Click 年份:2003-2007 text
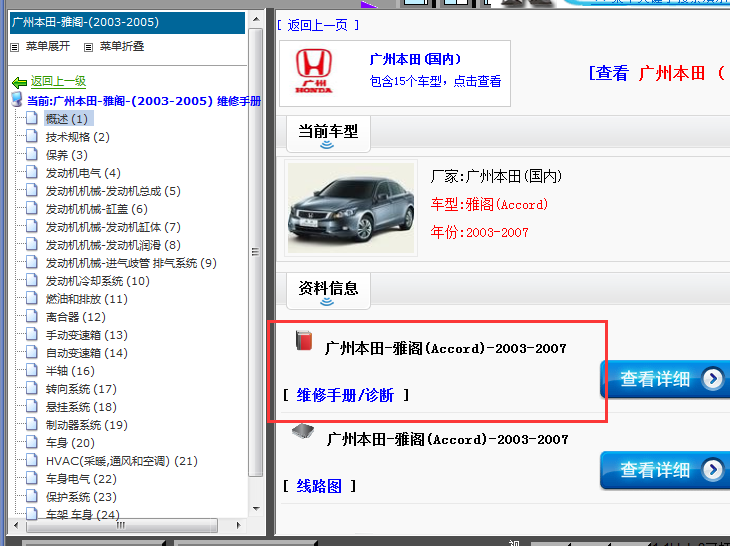 (x=480, y=232)
